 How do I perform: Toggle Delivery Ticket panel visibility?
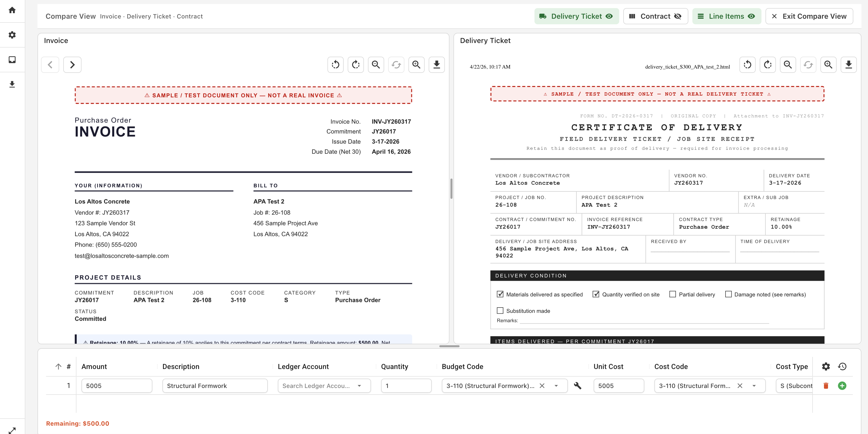pyautogui.click(x=576, y=16)
